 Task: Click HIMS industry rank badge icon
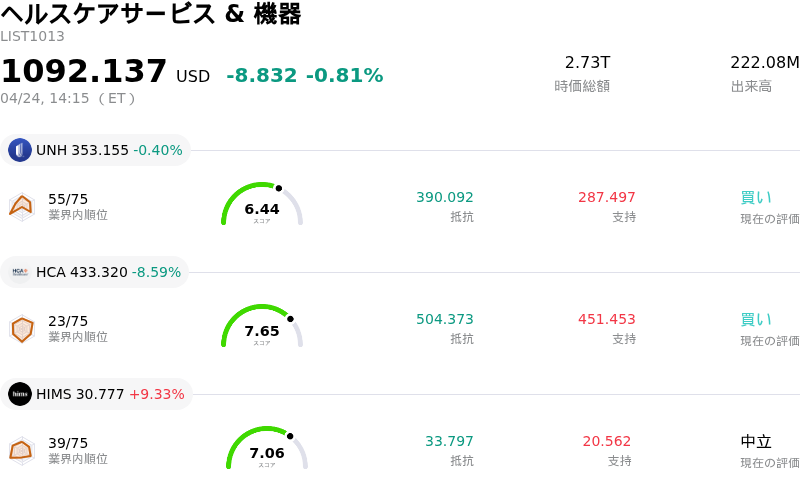[x=21, y=450]
